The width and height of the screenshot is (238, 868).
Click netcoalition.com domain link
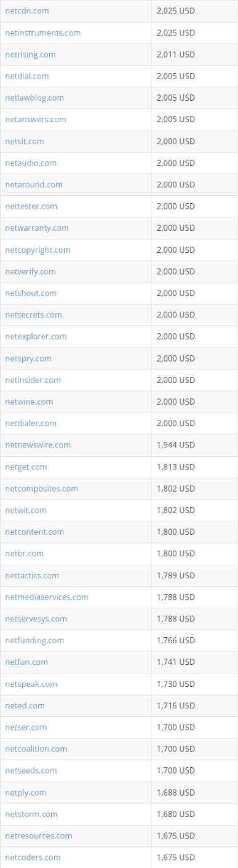tap(36, 749)
